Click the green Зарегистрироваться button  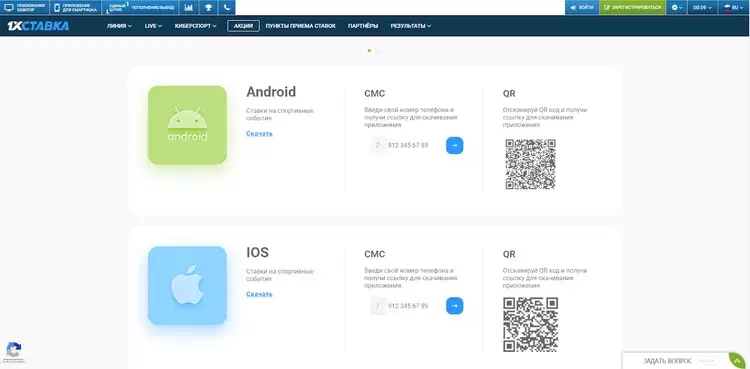632,7
